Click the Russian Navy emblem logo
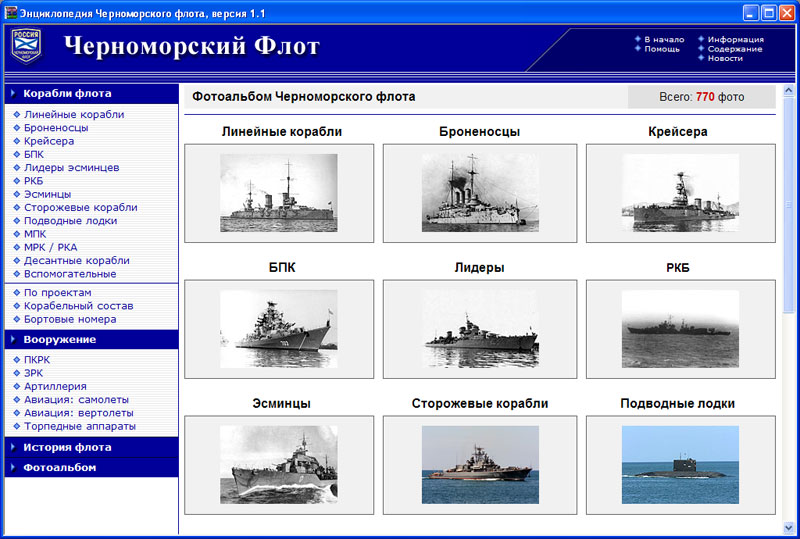 point(26,46)
